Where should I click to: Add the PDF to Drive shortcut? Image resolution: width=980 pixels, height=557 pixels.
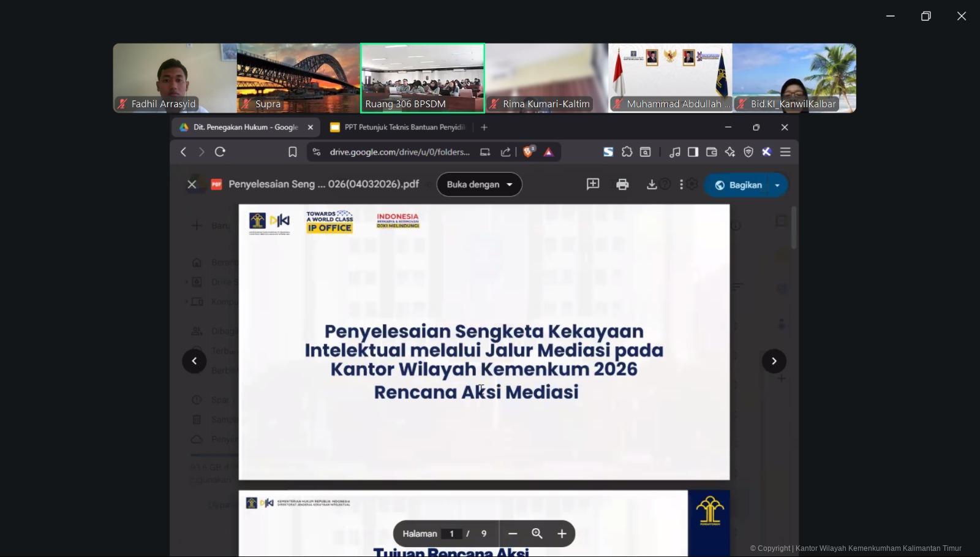593,184
